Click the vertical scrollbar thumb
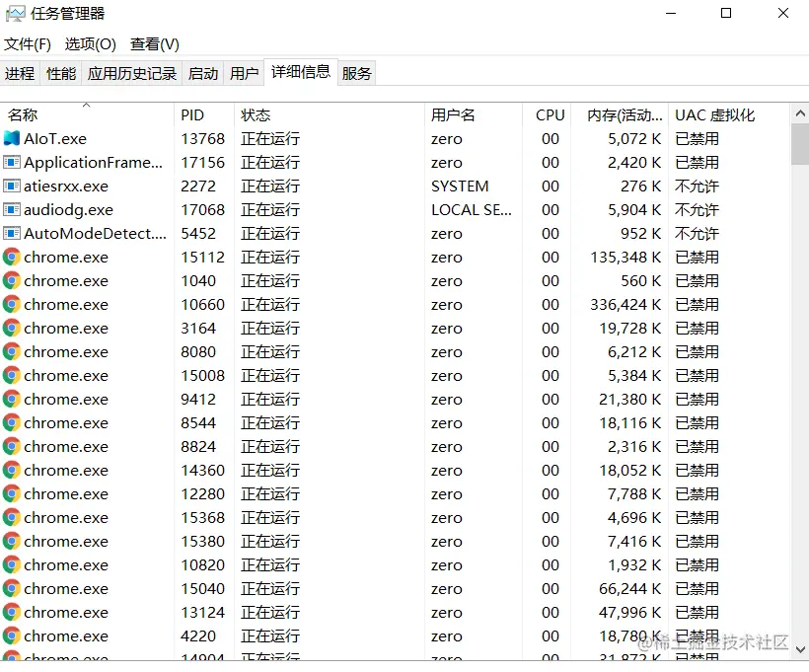This screenshot has height=672, width=809. 800,144
